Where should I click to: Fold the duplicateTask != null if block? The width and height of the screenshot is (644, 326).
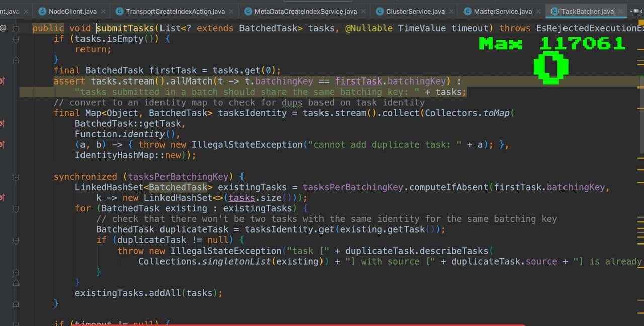pyautogui.click(x=16, y=240)
